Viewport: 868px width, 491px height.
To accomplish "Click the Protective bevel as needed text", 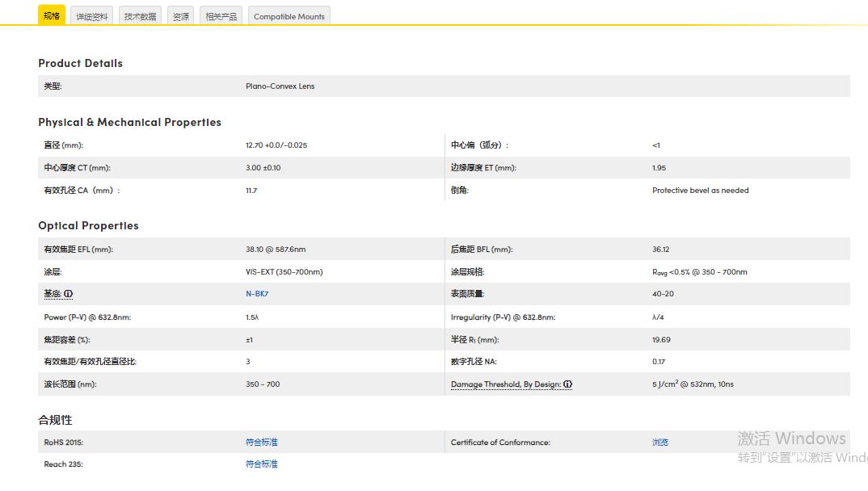I will [700, 191].
